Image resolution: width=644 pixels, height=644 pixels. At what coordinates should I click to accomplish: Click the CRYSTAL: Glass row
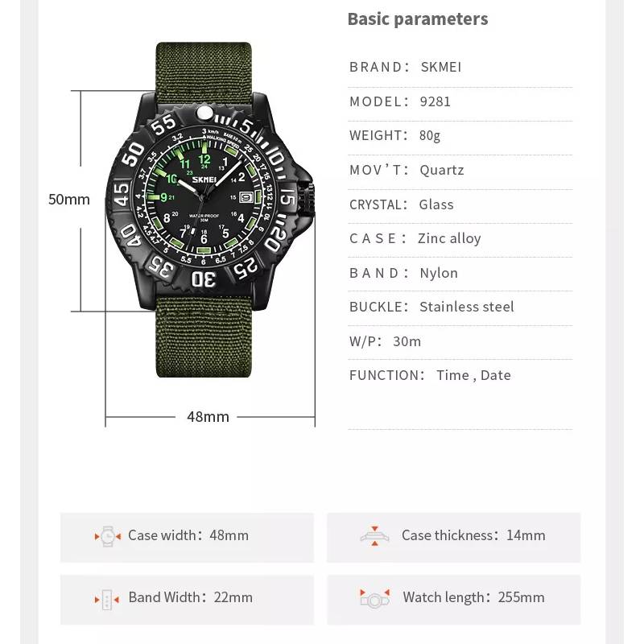pyautogui.click(x=460, y=204)
